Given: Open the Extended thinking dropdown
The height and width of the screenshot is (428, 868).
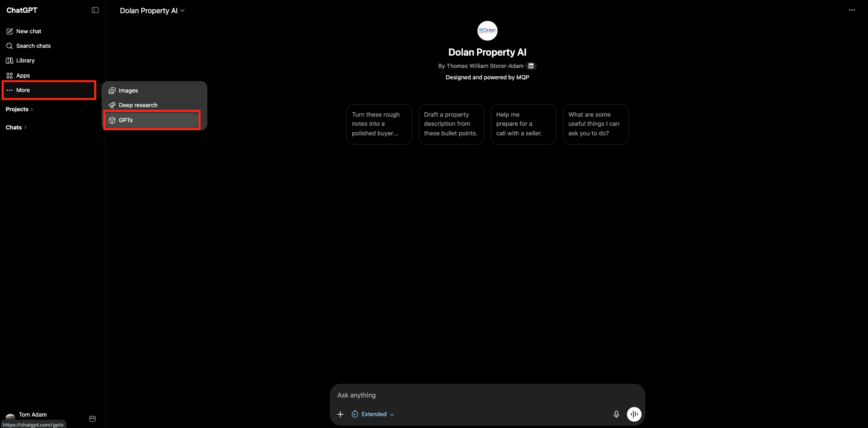Looking at the screenshot, I should tap(373, 414).
